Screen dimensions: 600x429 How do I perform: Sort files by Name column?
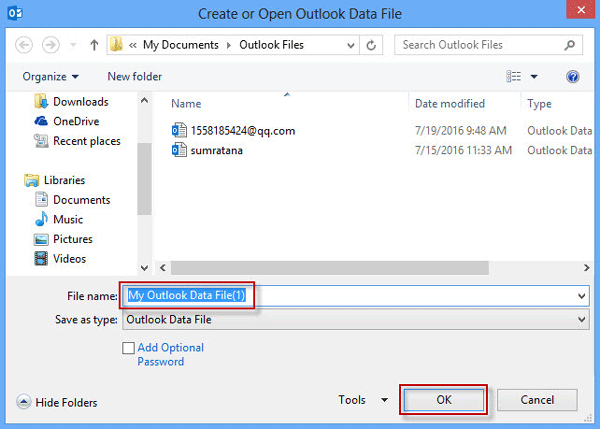186,104
